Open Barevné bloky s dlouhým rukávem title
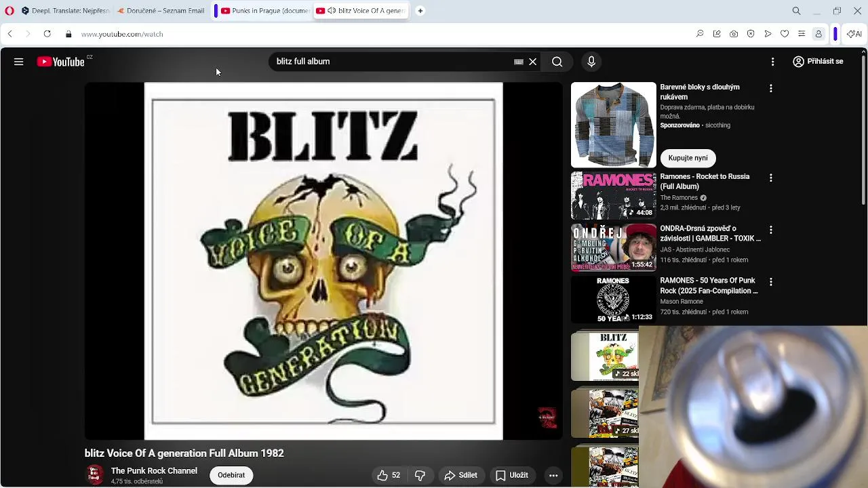The image size is (868, 488). click(x=700, y=92)
